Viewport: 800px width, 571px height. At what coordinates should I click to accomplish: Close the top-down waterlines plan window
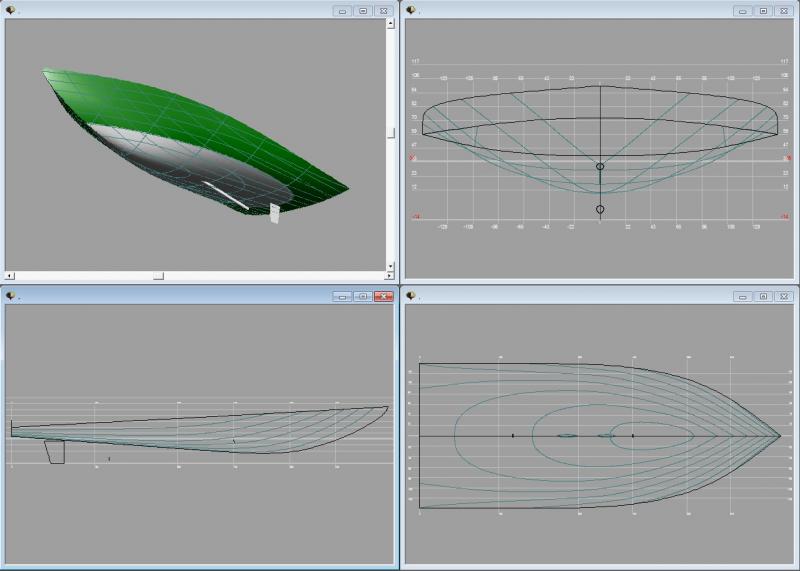pyautogui.click(x=784, y=297)
